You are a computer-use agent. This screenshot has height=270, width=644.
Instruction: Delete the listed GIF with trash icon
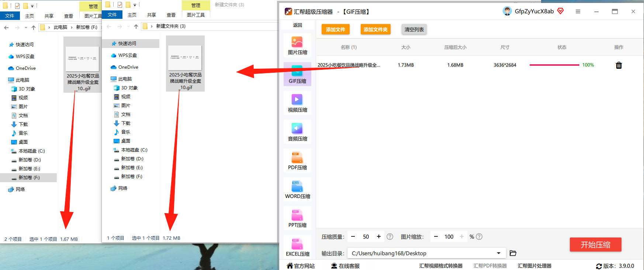tap(619, 65)
